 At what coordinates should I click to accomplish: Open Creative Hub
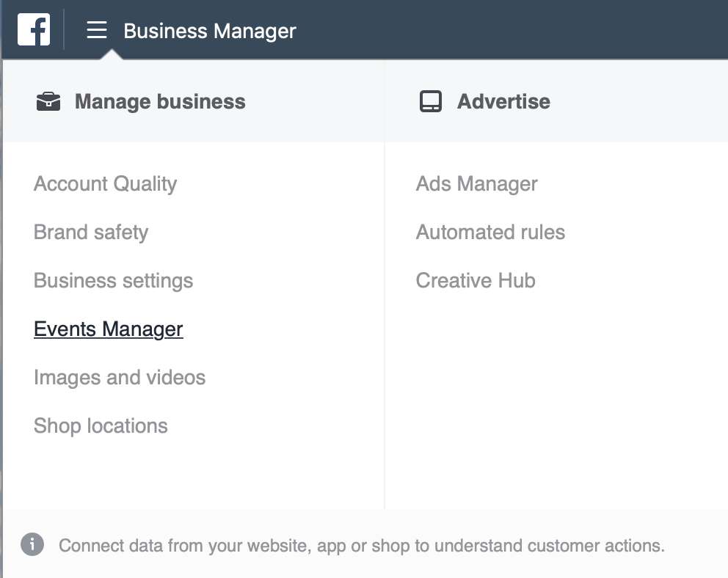[x=476, y=281]
